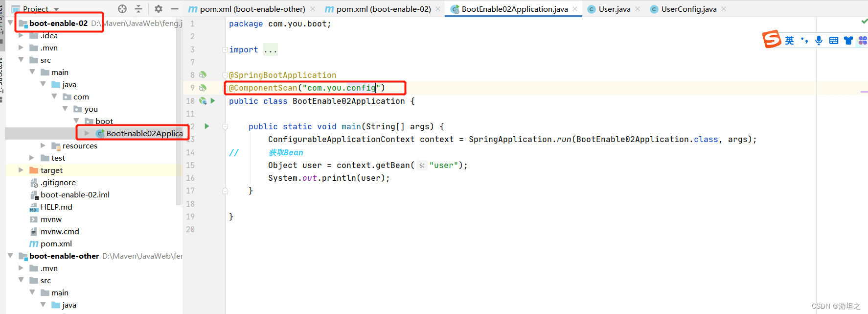Select the java source folder under boot-enable-02

pyautogui.click(x=64, y=84)
